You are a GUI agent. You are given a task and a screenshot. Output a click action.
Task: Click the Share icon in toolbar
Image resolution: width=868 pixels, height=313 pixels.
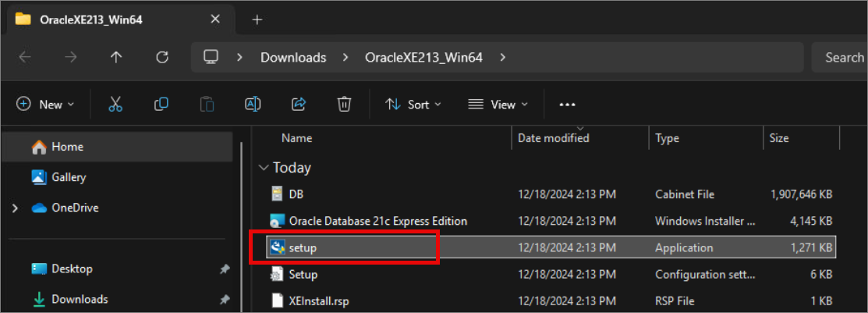[299, 104]
